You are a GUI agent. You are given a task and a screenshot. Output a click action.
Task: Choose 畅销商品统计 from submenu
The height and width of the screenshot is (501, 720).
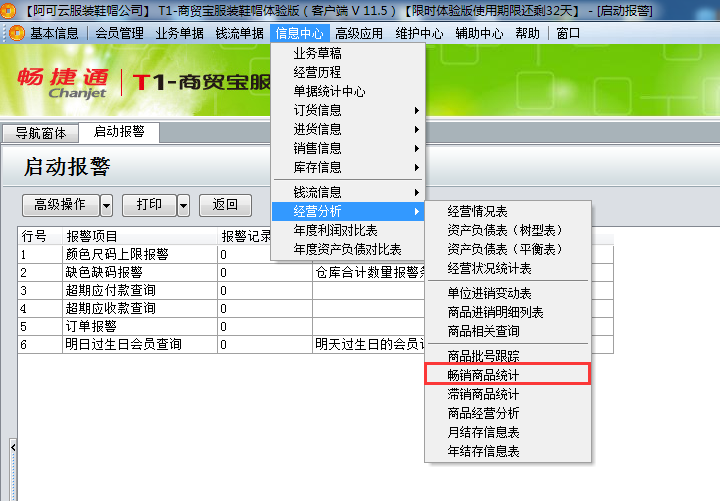[x=507, y=375]
